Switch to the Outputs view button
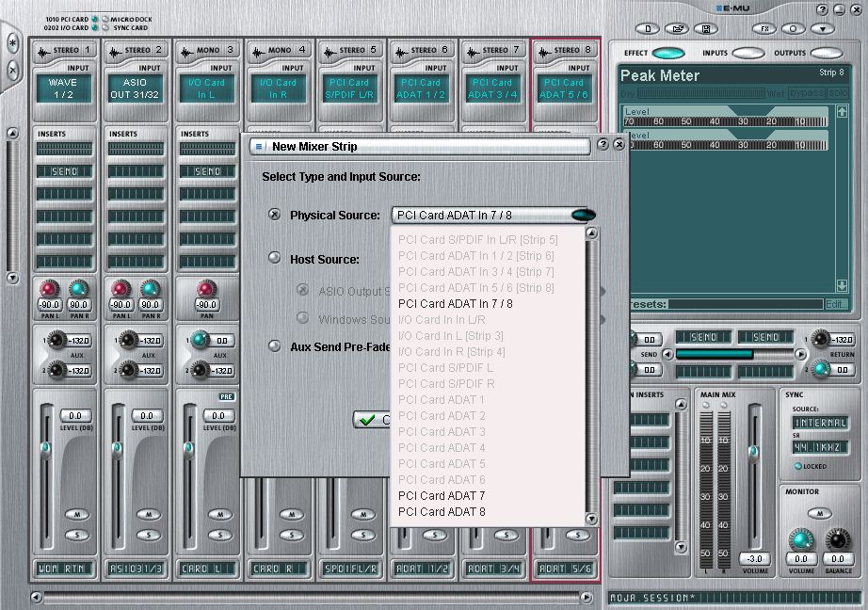868x610 pixels. point(826,53)
